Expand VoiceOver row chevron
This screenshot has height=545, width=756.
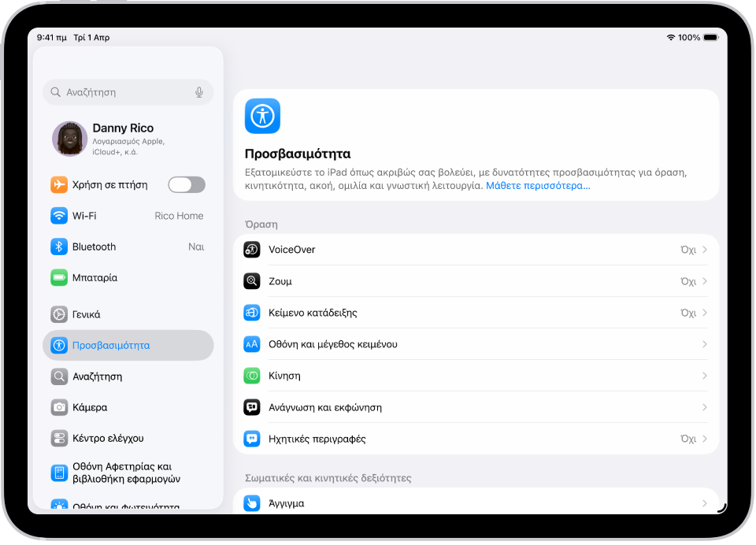click(x=704, y=250)
